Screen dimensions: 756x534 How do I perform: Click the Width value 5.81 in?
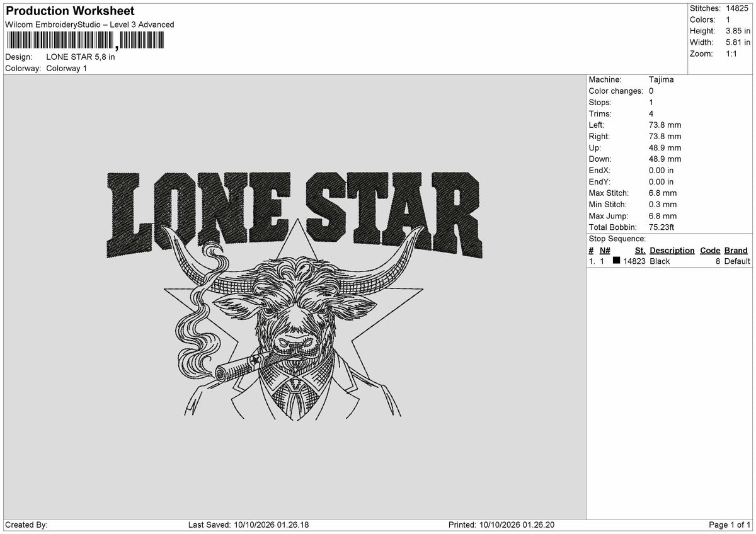click(738, 42)
